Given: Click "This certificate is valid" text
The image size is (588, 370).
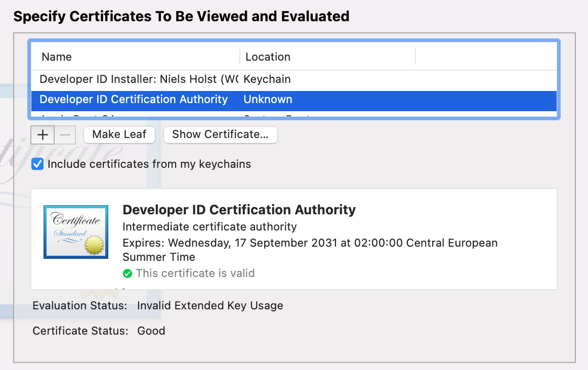Looking at the screenshot, I should pos(195,273).
